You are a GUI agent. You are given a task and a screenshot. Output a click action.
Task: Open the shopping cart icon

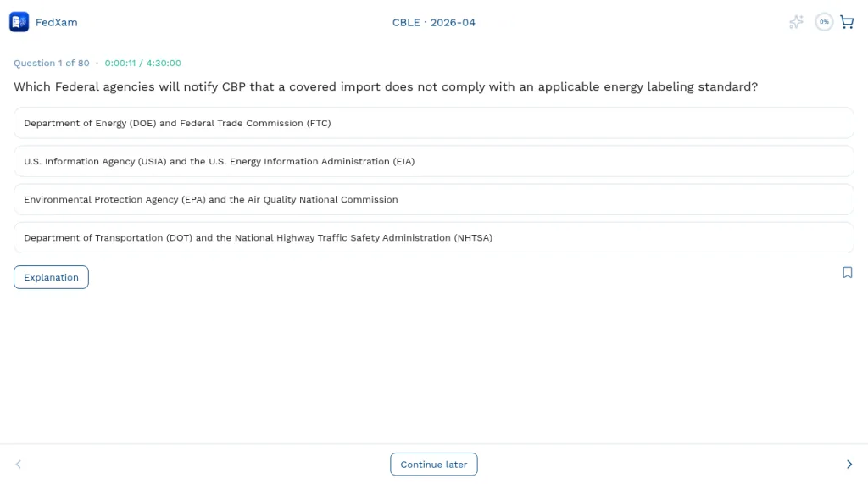(x=847, y=22)
